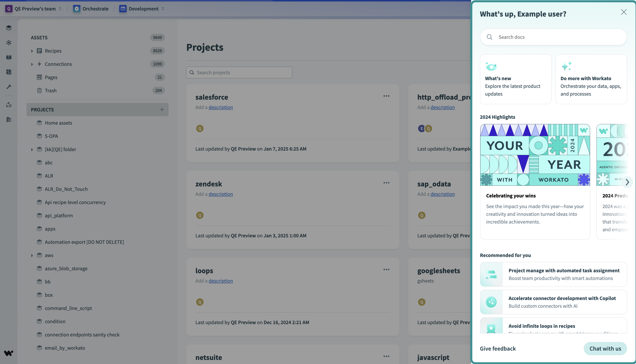Click the Pages icon in Assets
This screenshot has width=636, height=364.
(x=39, y=77)
